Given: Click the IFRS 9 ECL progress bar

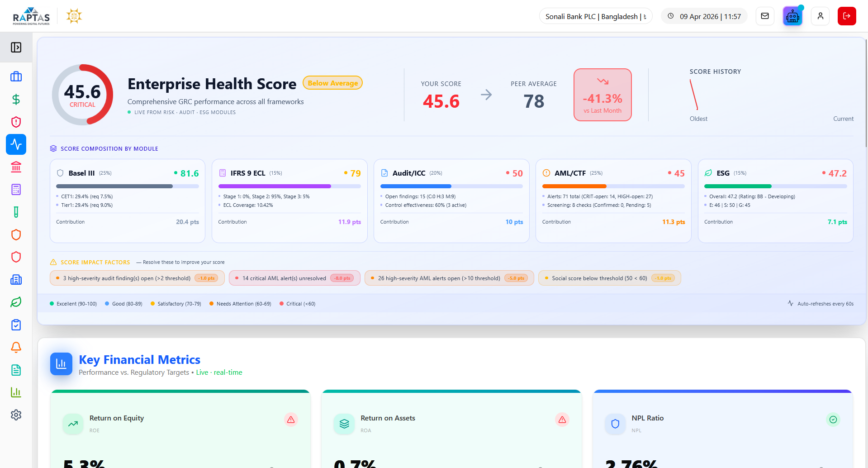Looking at the screenshot, I should tap(289, 186).
